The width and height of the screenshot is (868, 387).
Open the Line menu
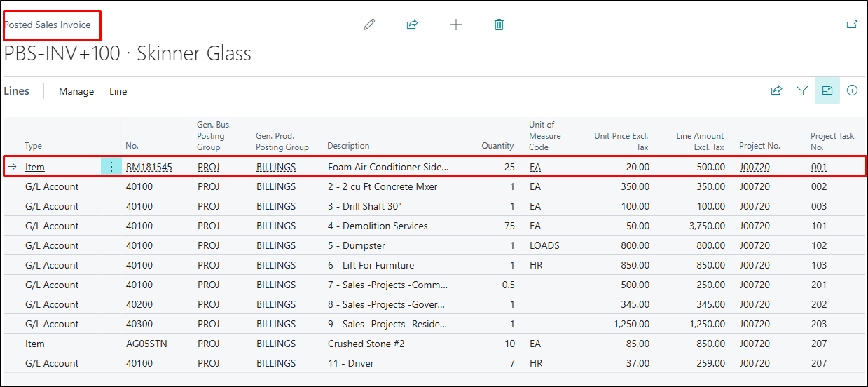(118, 91)
